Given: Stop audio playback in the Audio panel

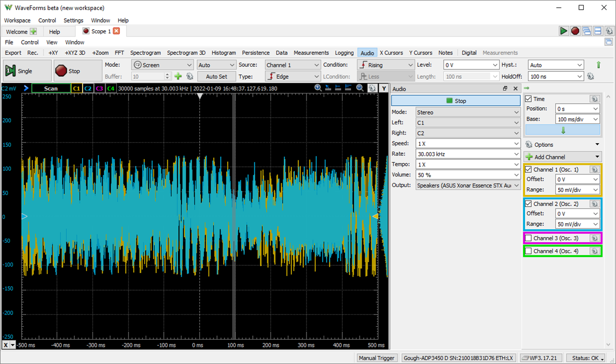Looking at the screenshot, I should tap(455, 101).
